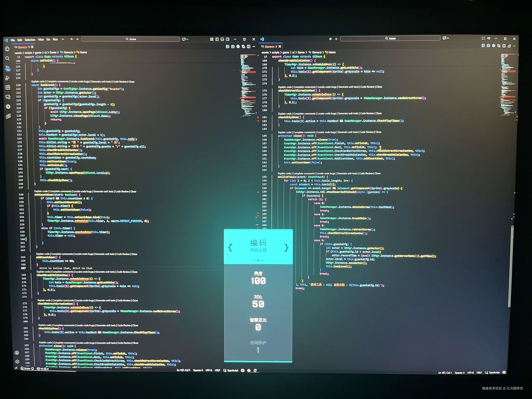532x399 pixels.
Task: Expand the ui breadcrumb in left editor
Action: 46,52
